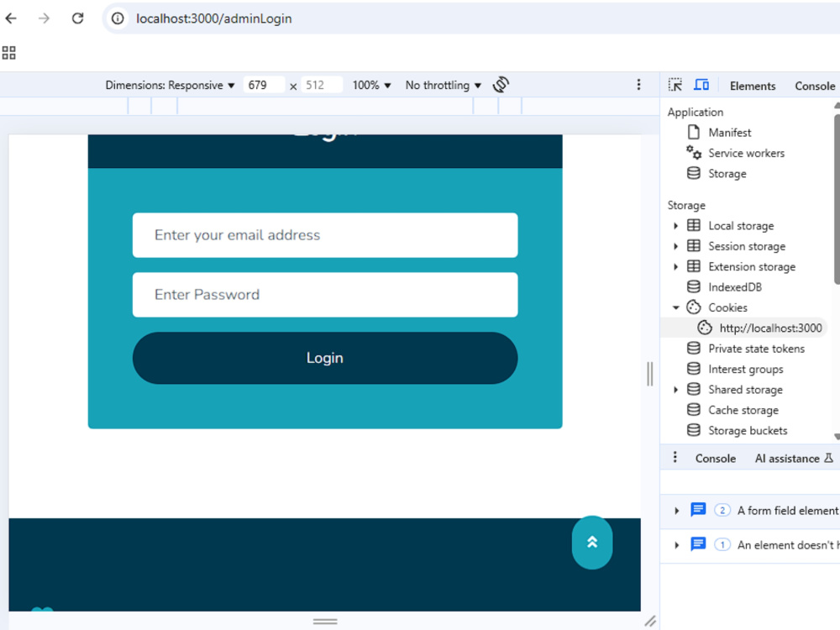Click the Application panel vertical scrollbar

coord(837,199)
